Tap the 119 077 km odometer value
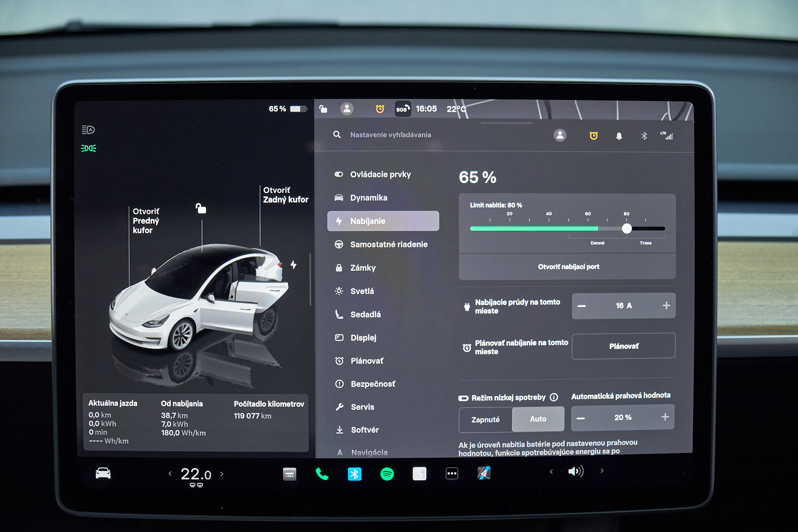The image size is (798, 532). point(252,416)
